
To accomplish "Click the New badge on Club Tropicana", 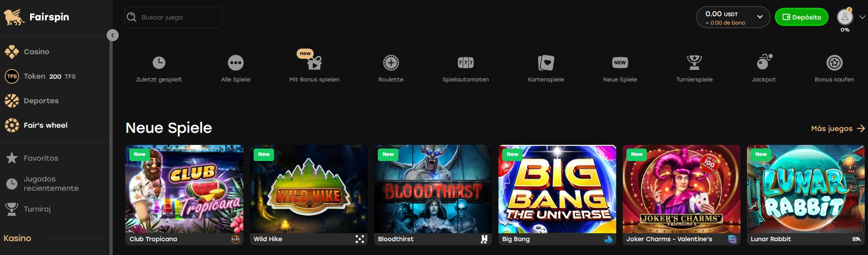I will click(140, 155).
